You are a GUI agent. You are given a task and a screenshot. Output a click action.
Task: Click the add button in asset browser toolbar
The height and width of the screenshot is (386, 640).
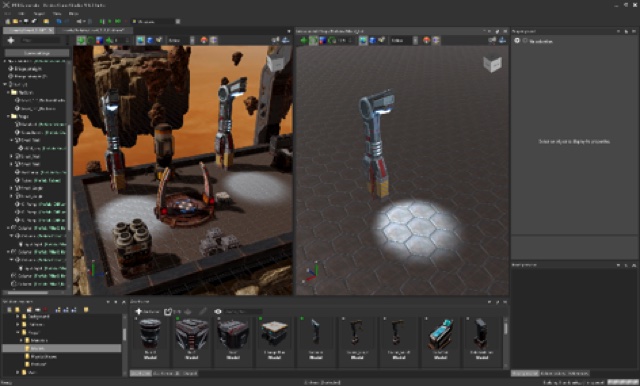[147, 311]
